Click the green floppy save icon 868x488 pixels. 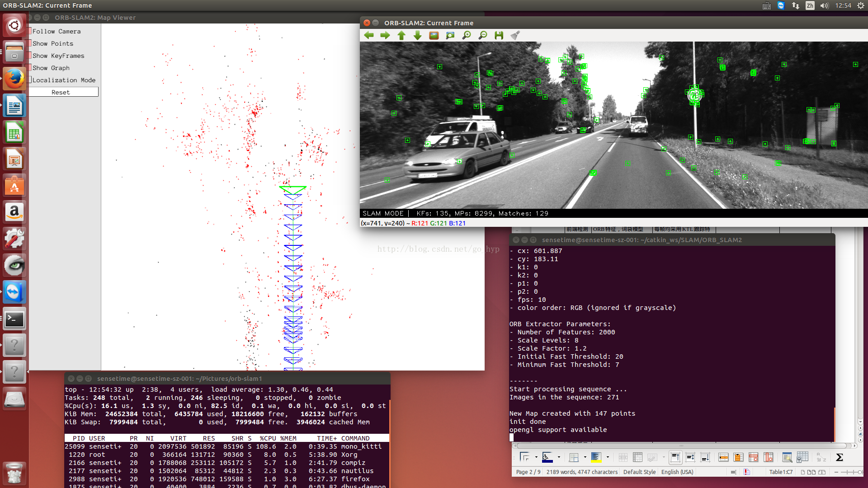point(499,35)
